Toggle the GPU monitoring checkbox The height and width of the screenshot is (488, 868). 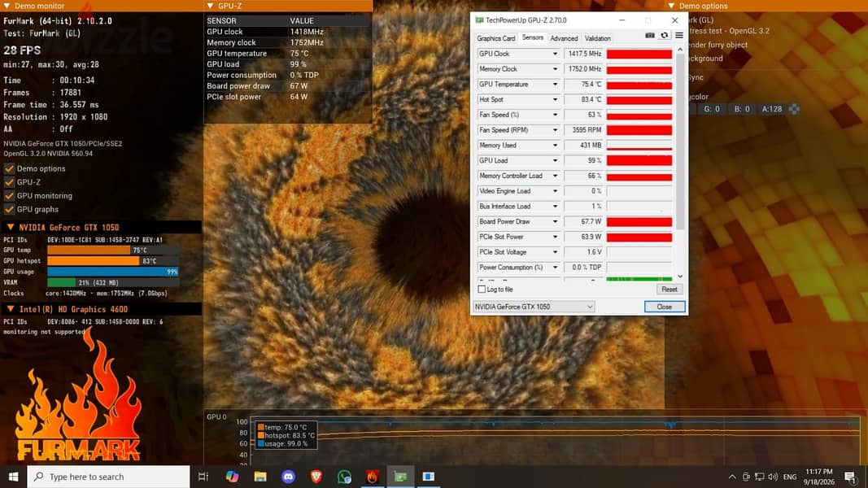coord(10,196)
